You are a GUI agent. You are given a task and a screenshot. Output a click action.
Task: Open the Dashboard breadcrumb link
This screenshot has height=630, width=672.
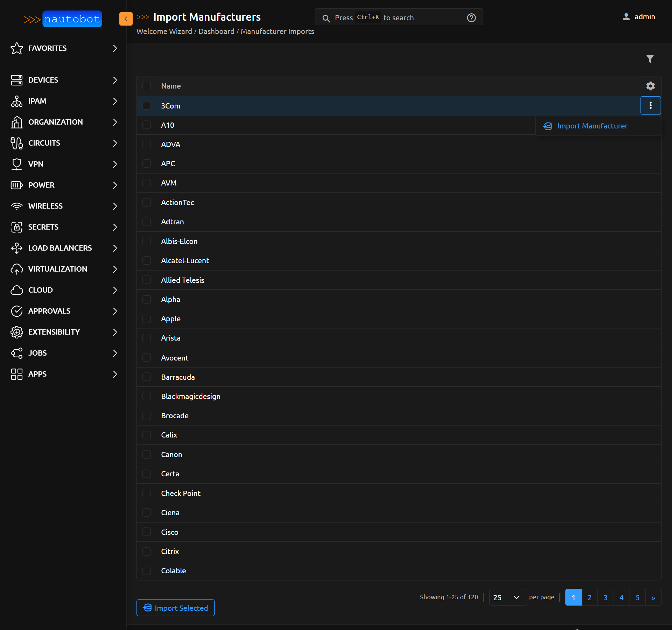[216, 31]
